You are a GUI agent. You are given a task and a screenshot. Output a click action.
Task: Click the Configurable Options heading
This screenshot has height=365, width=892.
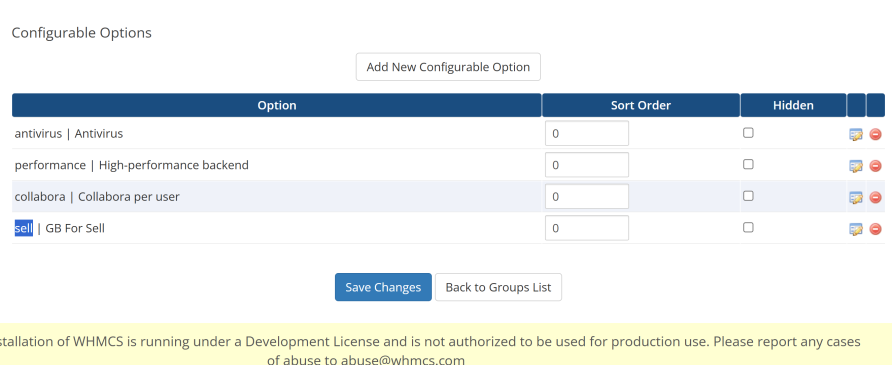[x=81, y=33]
